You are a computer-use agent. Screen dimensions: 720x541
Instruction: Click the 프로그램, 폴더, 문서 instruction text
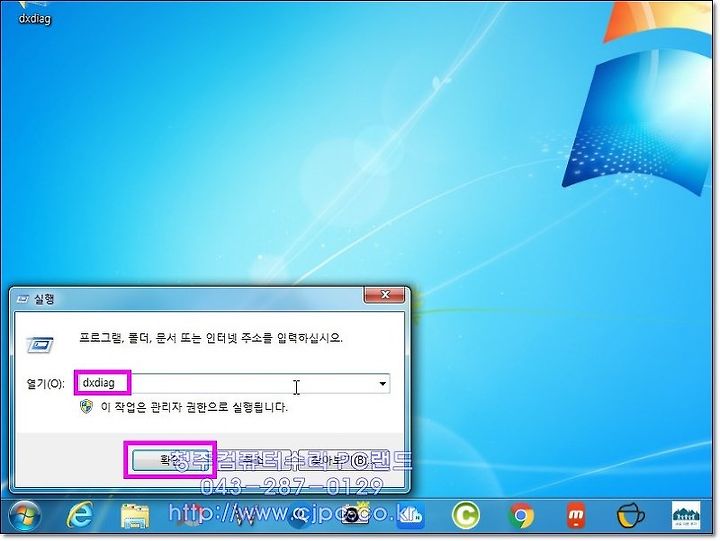211,338
